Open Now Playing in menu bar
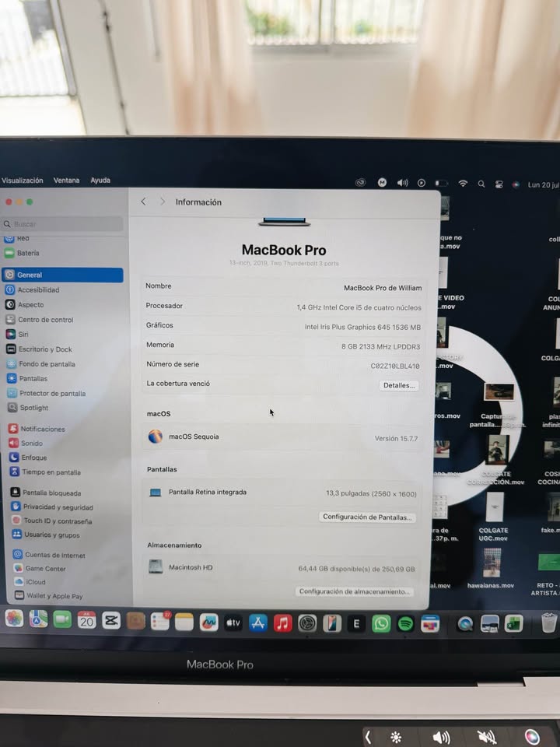560x747 pixels. pyautogui.click(x=422, y=182)
